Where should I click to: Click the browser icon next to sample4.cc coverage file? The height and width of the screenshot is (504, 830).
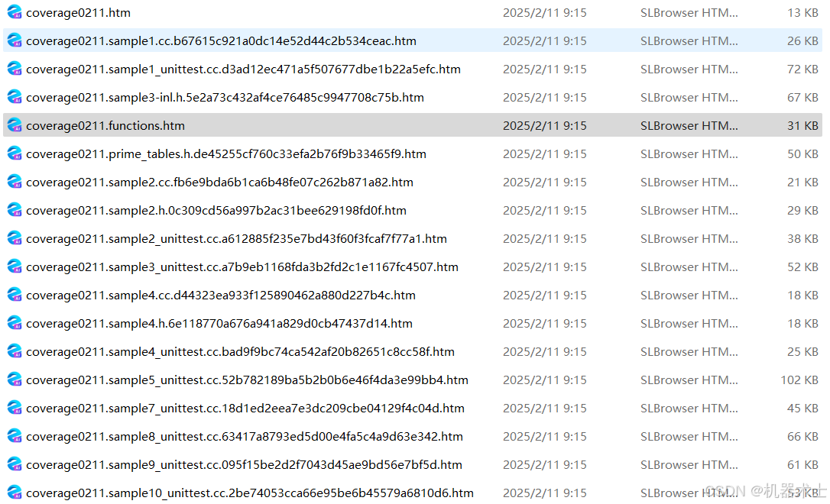coord(14,295)
